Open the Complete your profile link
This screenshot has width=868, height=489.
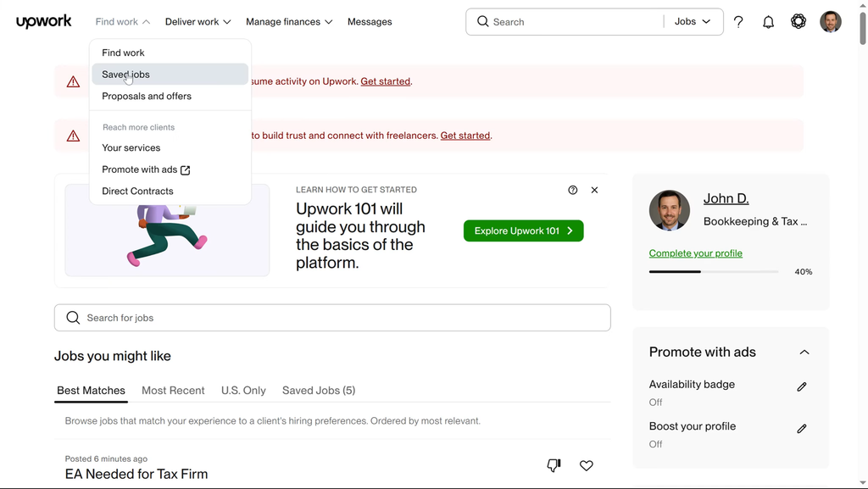tap(695, 253)
